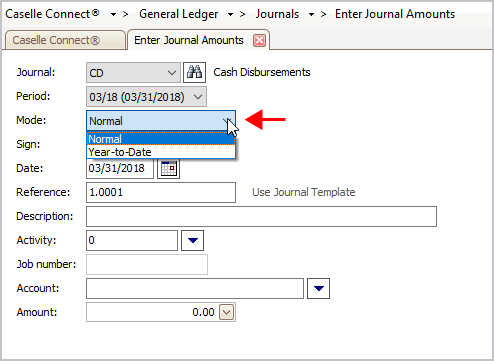Click the Enter Journal Amounts breadcrumb
Screen dimensions: 494x361
(395, 14)
